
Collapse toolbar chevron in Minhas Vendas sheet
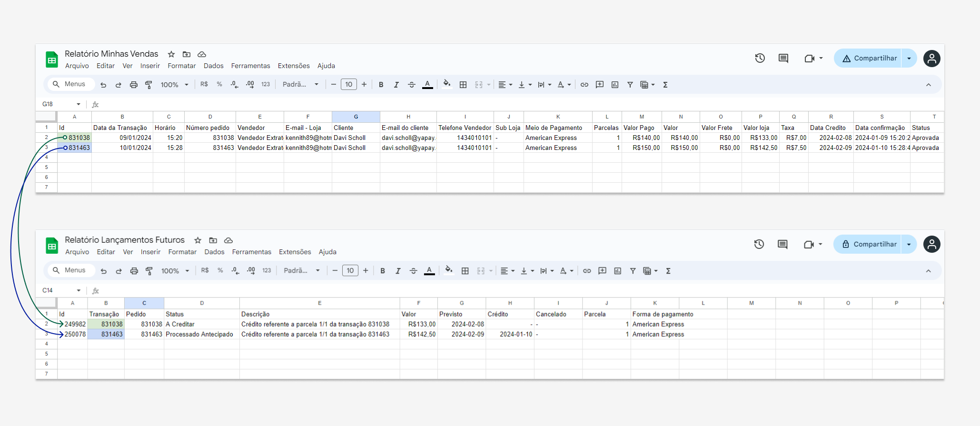[x=929, y=85]
